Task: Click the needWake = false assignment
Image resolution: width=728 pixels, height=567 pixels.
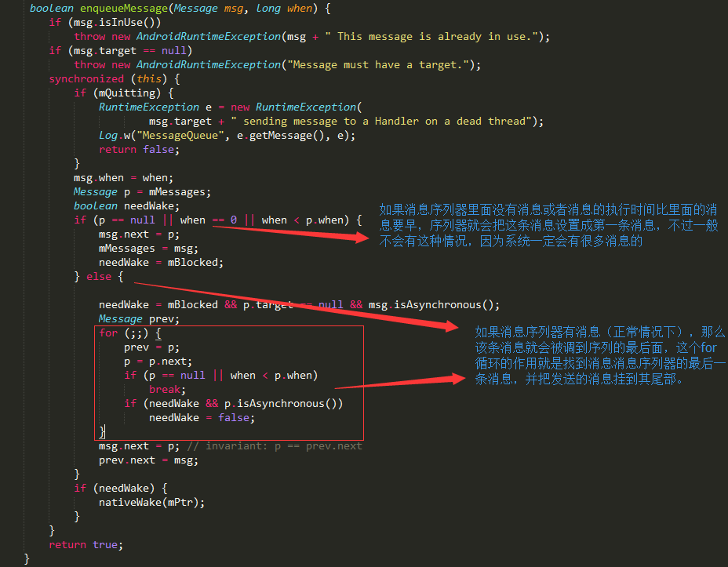Action: coord(202,418)
